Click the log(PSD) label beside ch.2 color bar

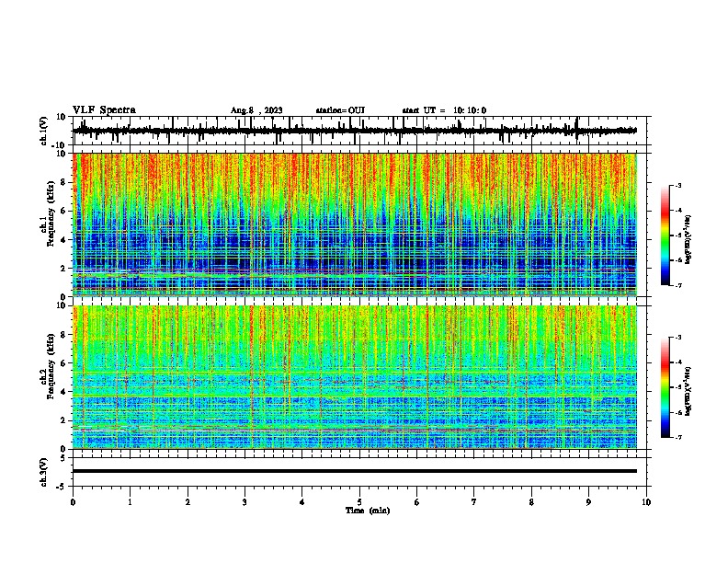(x=688, y=391)
